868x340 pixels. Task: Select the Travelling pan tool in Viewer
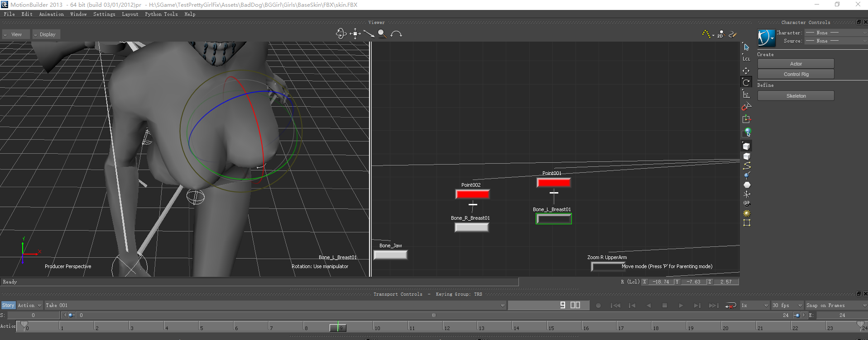(x=355, y=34)
